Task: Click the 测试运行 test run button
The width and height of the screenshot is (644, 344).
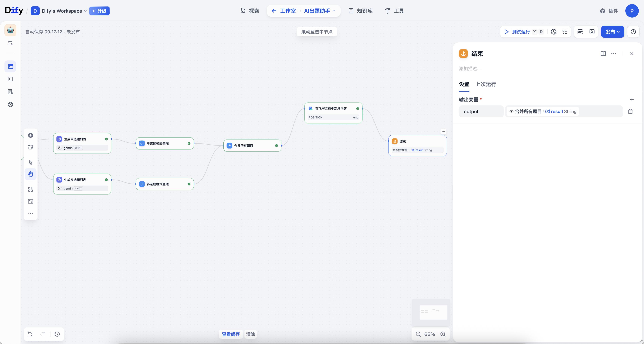Action: point(517,32)
